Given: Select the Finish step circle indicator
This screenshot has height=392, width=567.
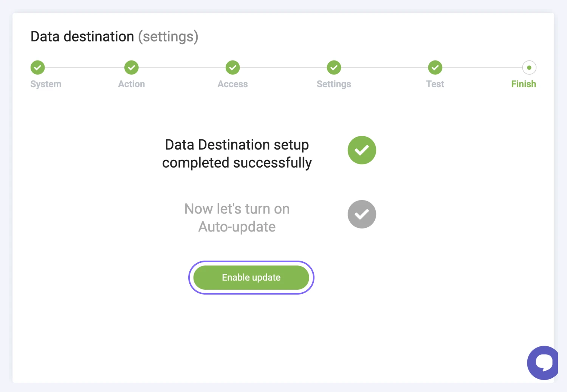Looking at the screenshot, I should 529,68.
